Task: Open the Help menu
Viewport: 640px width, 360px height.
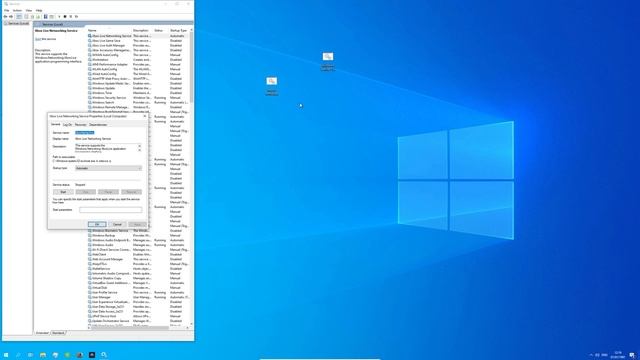Action: (x=39, y=11)
